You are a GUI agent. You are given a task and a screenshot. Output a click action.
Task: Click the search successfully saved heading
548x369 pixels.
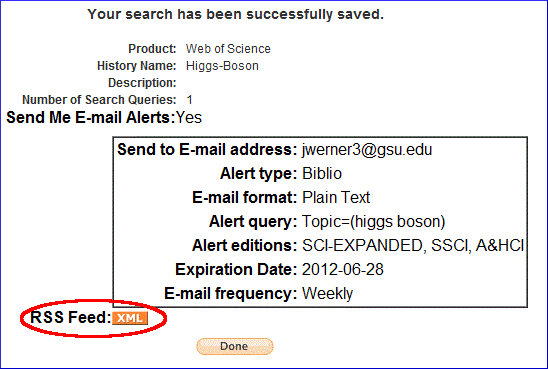(236, 14)
